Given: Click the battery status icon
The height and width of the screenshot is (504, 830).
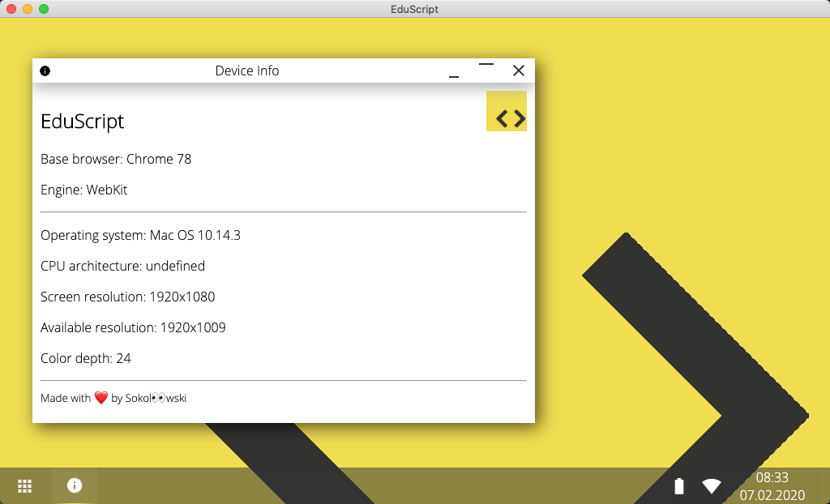Looking at the screenshot, I should pyautogui.click(x=678, y=485).
